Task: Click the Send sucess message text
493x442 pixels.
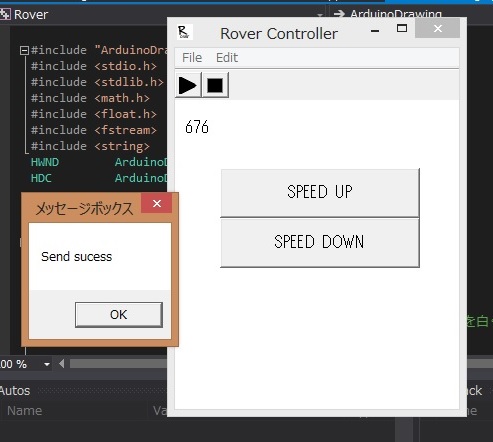Action: tap(77, 257)
